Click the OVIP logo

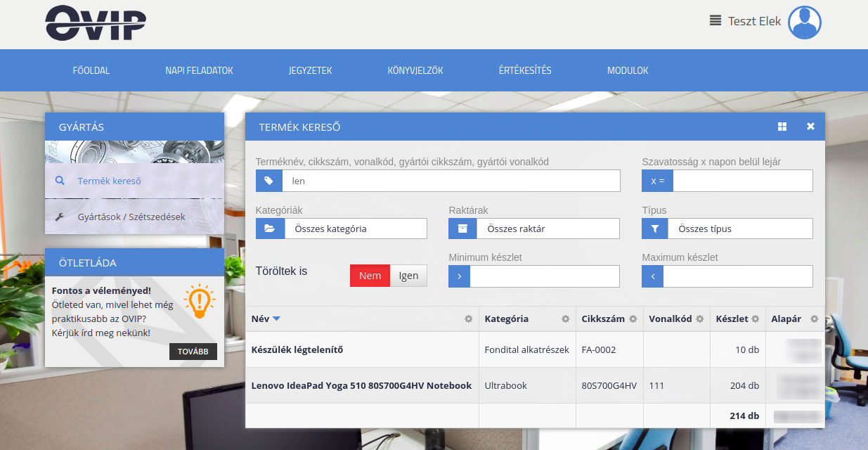pos(96,23)
